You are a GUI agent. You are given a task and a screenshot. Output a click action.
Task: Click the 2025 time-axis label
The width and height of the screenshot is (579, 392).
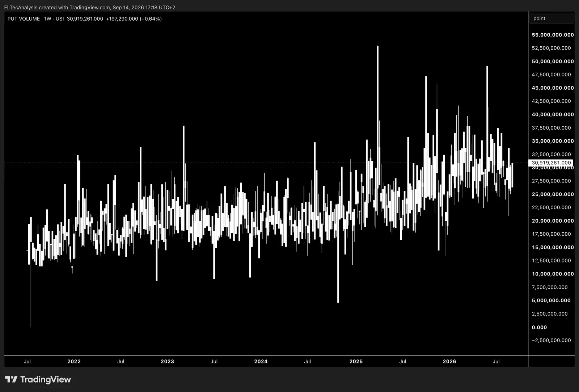(x=356, y=361)
